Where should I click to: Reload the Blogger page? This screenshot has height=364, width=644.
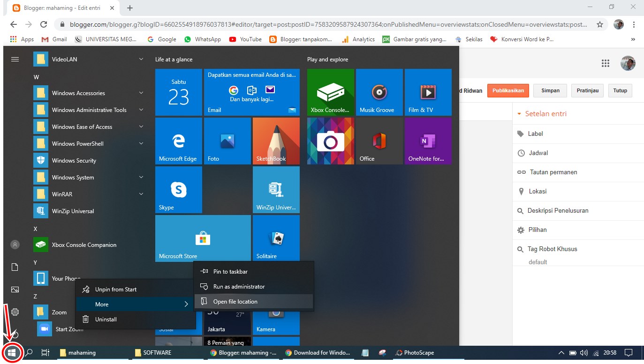(44, 24)
